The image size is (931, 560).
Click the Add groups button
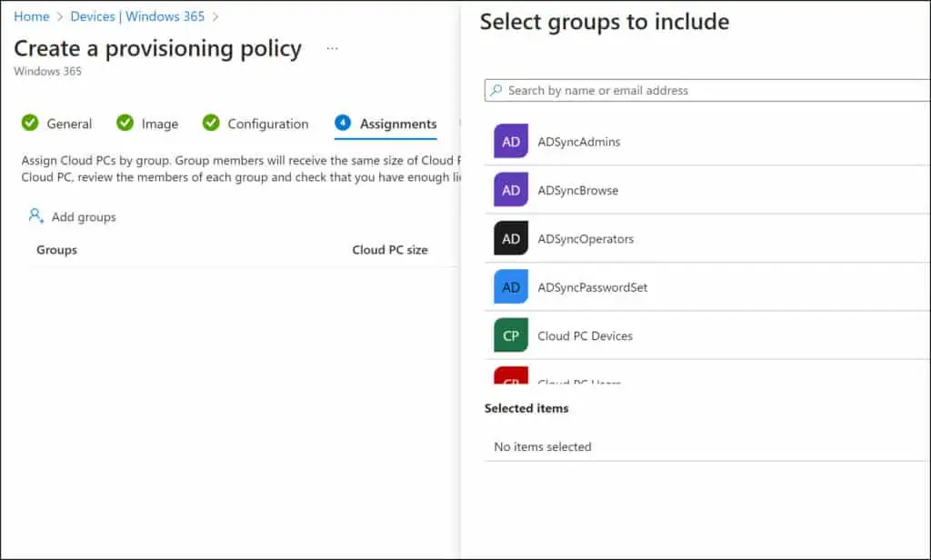click(x=73, y=216)
